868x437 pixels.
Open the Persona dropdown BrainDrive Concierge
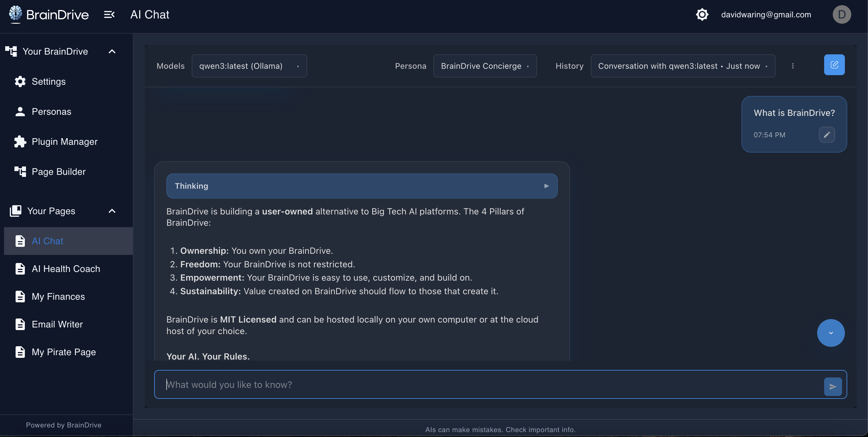(x=485, y=66)
